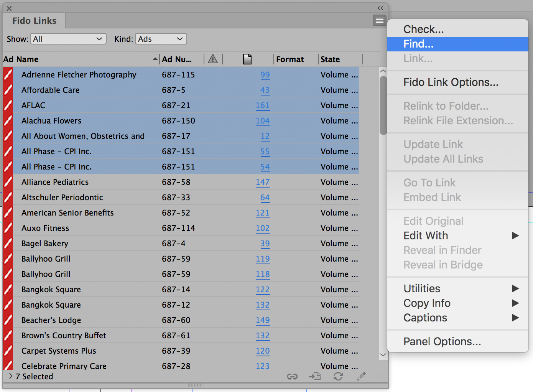Open Edit With submenu
The image size is (533, 392).
point(458,236)
